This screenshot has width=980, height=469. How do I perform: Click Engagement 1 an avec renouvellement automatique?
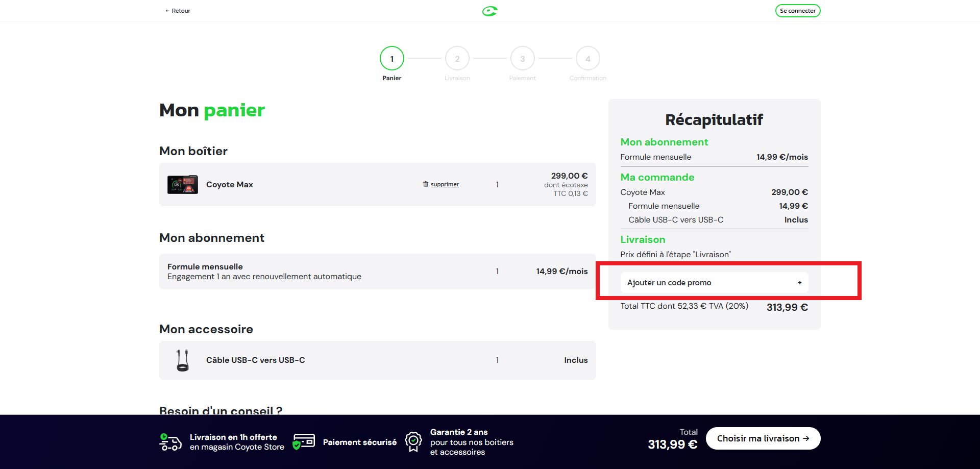(x=264, y=277)
